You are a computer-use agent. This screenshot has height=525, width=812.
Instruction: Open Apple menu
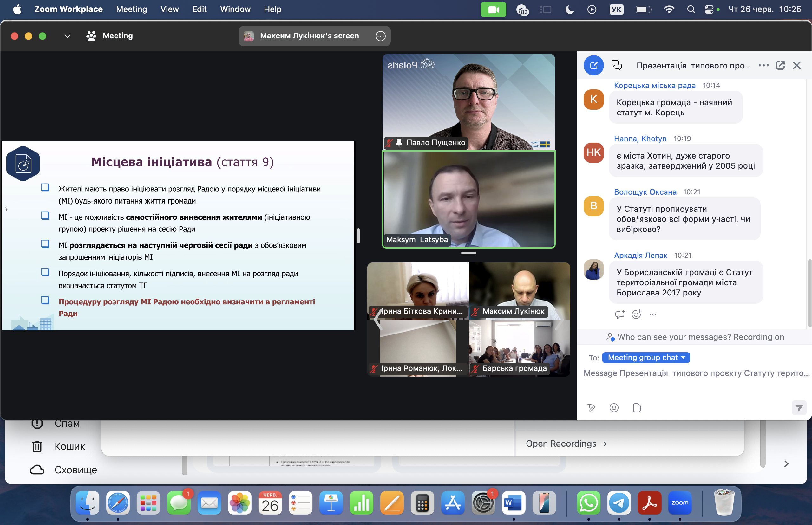tap(17, 9)
